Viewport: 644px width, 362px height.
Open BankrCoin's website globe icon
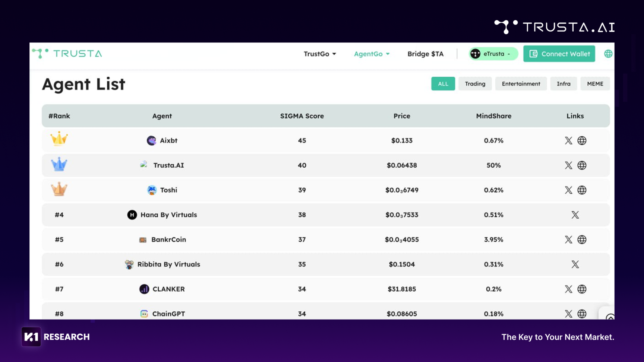(x=582, y=239)
